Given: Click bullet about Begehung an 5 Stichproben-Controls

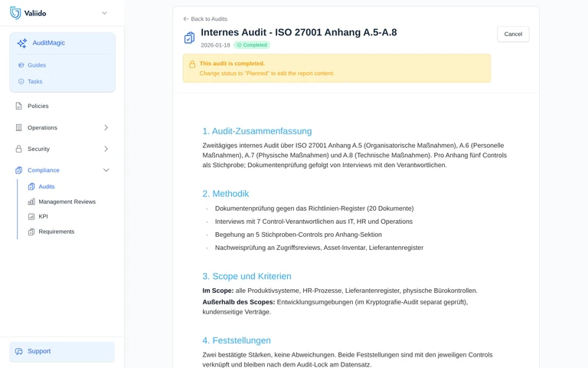Looking at the screenshot, I should [298, 235].
